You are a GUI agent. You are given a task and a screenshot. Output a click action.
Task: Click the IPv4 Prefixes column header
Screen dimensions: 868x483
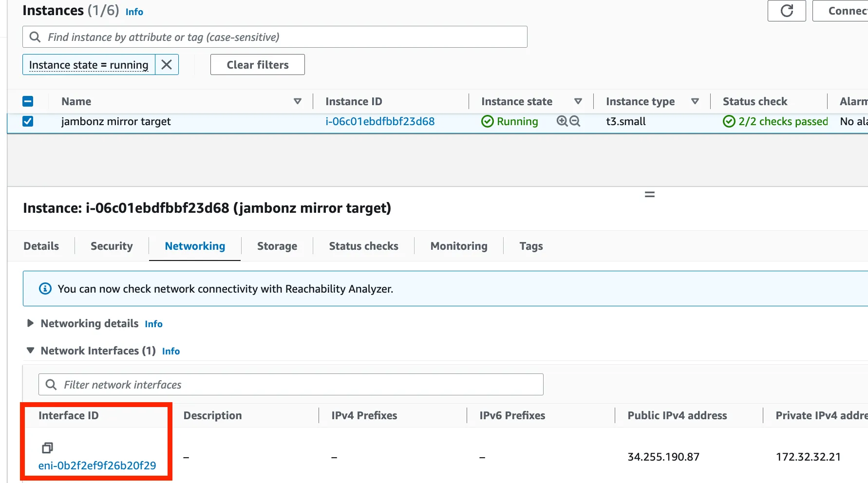(364, 415)
